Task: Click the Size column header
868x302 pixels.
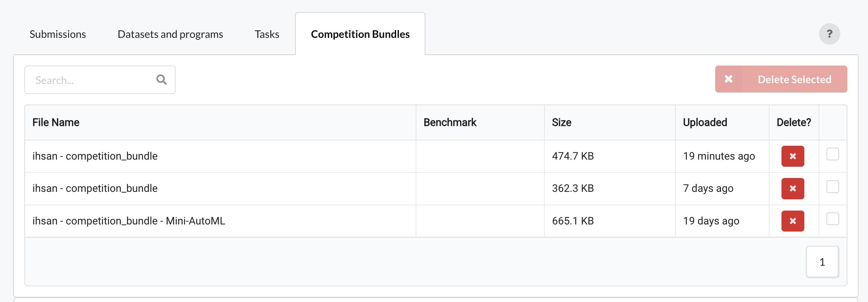Action: pos(561,123)
